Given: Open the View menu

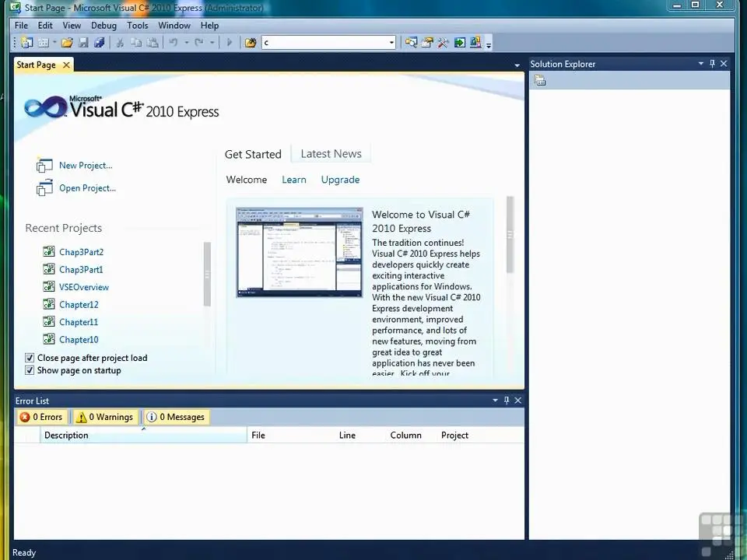Looking at the screenshot, I should coord(72,25).
